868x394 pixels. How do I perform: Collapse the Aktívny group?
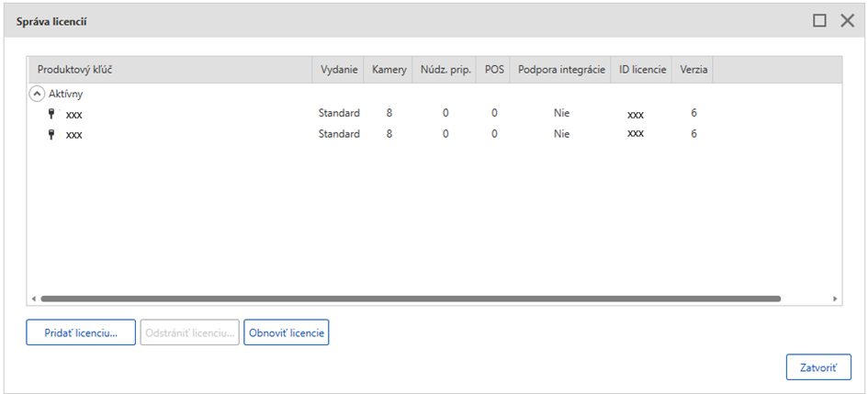(37, 94)
